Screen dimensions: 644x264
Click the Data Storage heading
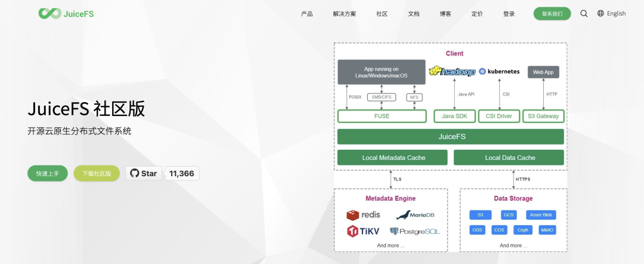point(513,198)
